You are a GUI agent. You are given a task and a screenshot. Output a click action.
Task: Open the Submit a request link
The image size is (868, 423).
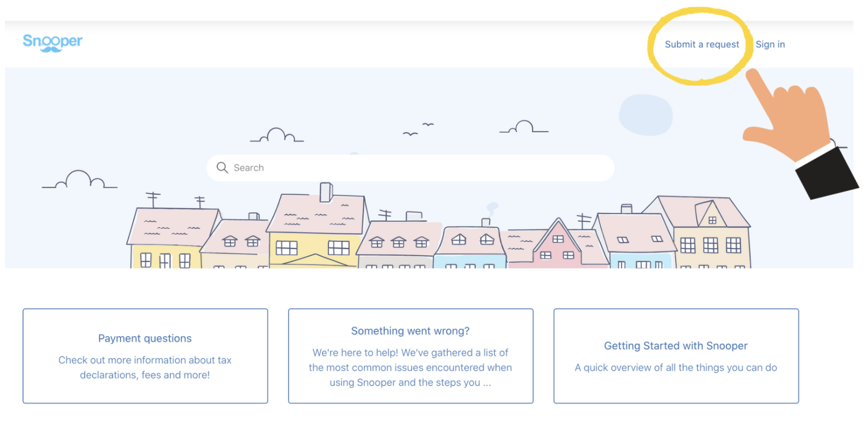(702, 44)
